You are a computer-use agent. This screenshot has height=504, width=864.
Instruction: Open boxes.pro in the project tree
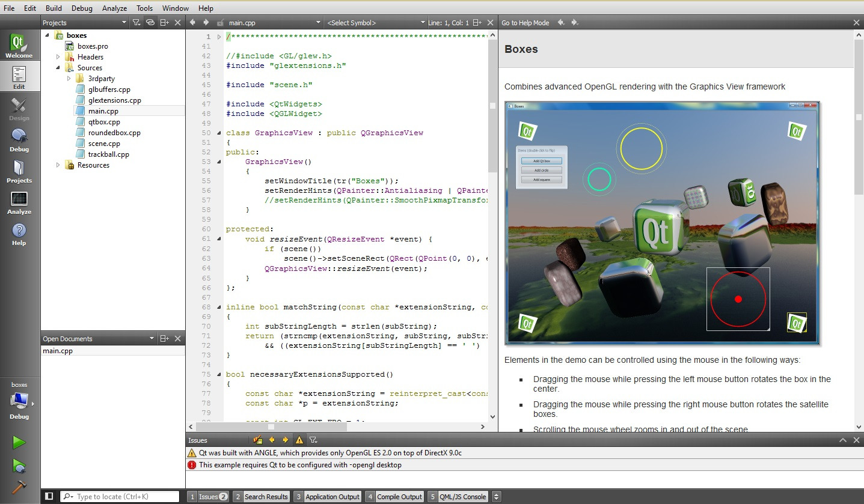click(x=93, y=46)
